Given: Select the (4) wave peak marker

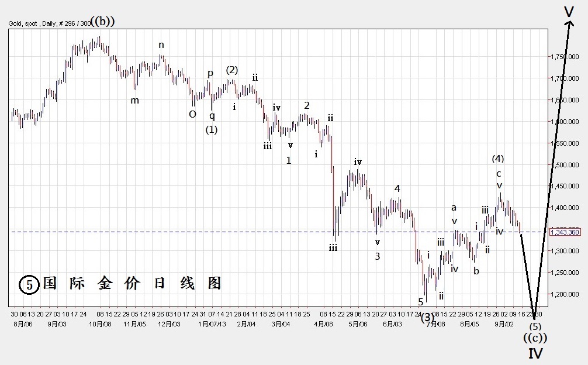Looking at the screenshot, I should click(498, 158).
